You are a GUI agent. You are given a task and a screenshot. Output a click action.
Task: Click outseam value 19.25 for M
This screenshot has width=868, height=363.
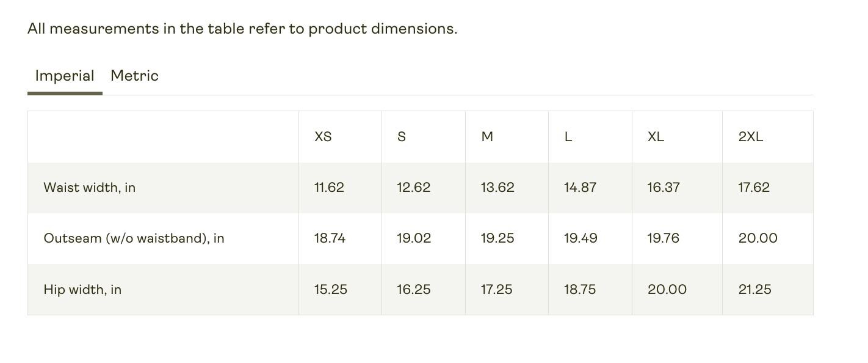[x=497, y=238]
